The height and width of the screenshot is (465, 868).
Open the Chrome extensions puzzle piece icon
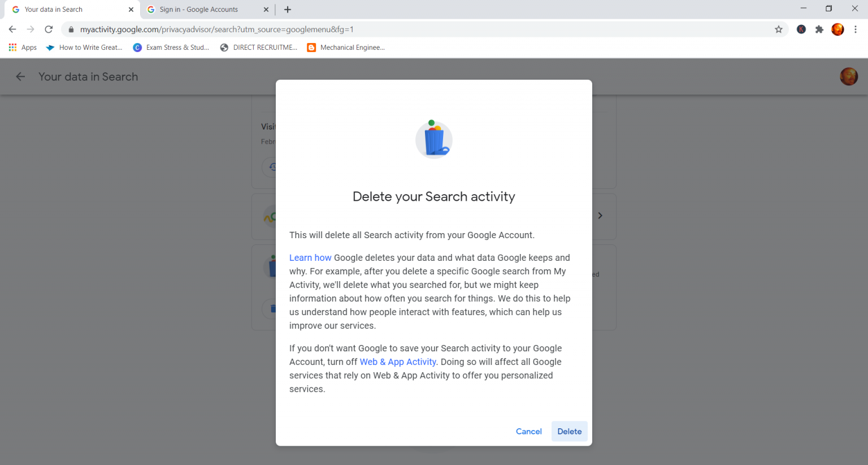(x=819, y=29)
